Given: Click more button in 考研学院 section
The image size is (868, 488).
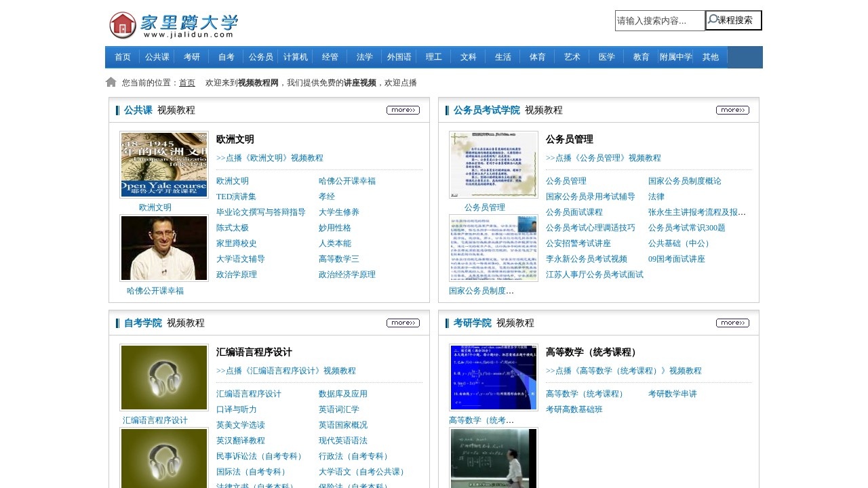Looking at the screenshot, I should 733,323.
